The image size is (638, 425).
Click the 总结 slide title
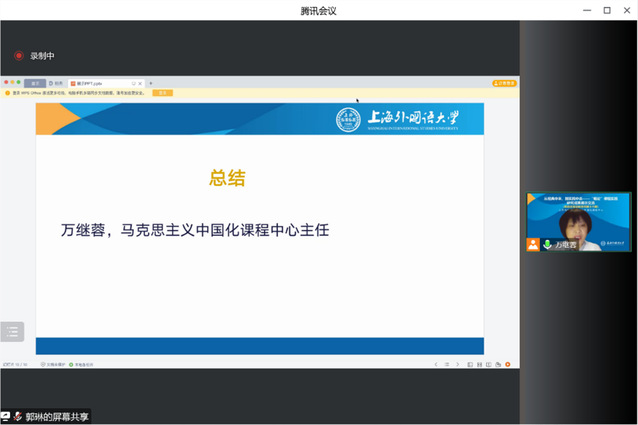click(x=227, y=178)
